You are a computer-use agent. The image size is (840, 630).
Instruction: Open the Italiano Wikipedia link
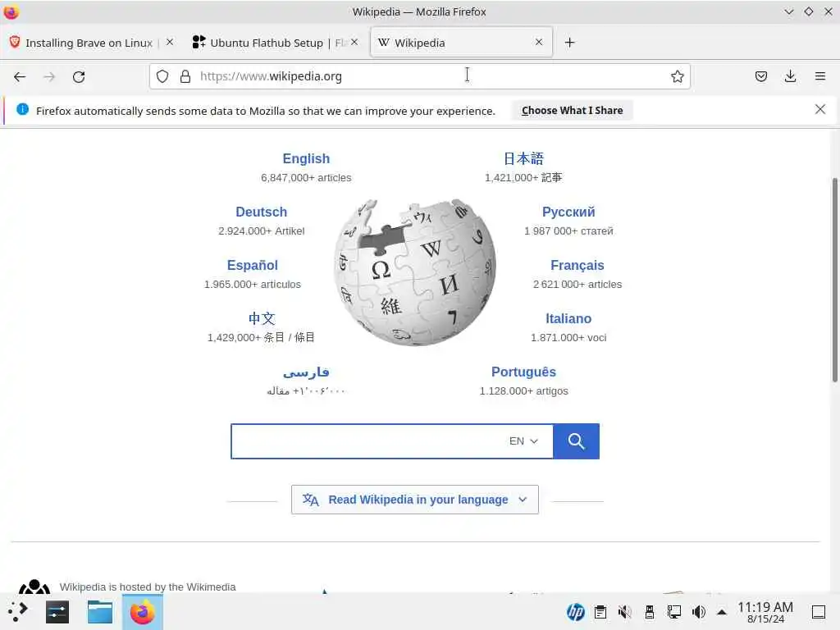coord(568,318)
